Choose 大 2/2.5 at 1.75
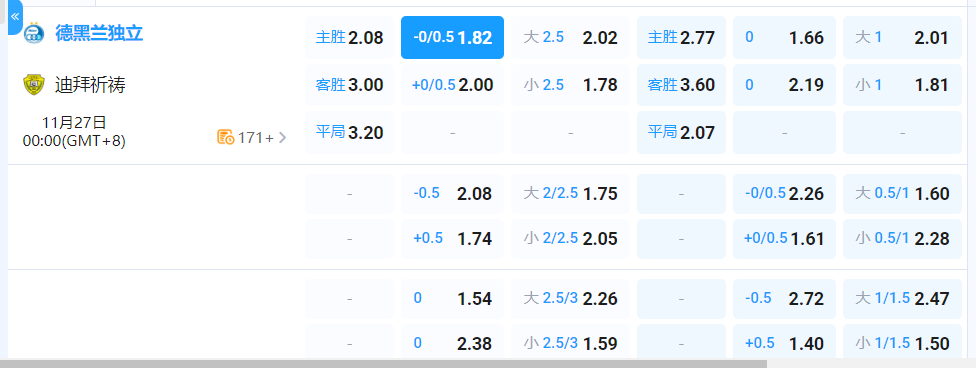The width and height of the screenshot is (976, 368). (570, 194)
